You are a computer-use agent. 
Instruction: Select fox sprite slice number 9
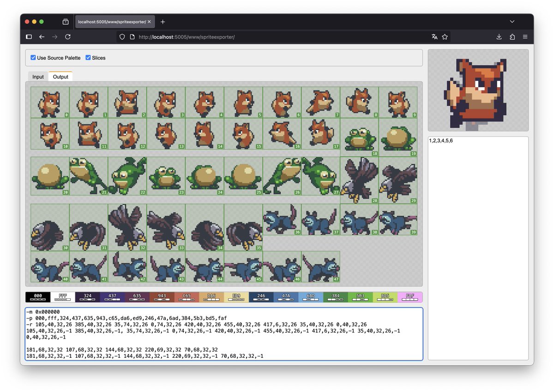(398, 103)
